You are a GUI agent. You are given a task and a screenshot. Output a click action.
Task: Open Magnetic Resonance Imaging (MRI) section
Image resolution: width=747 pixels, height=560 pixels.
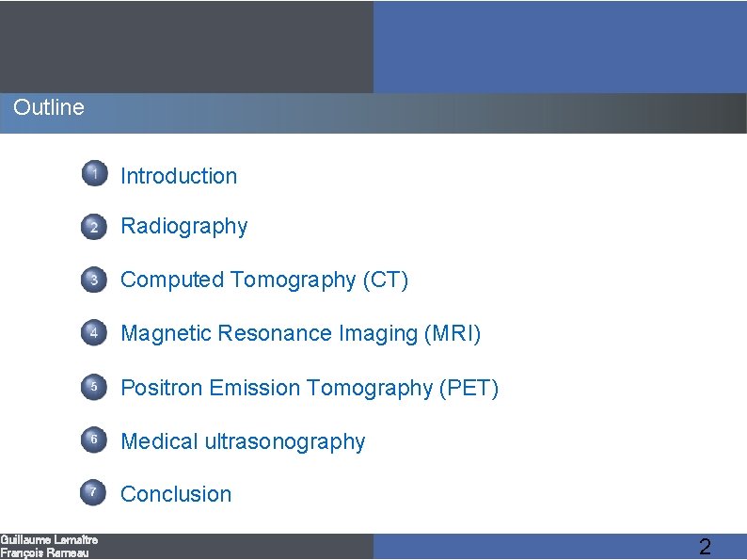[301, 333]
